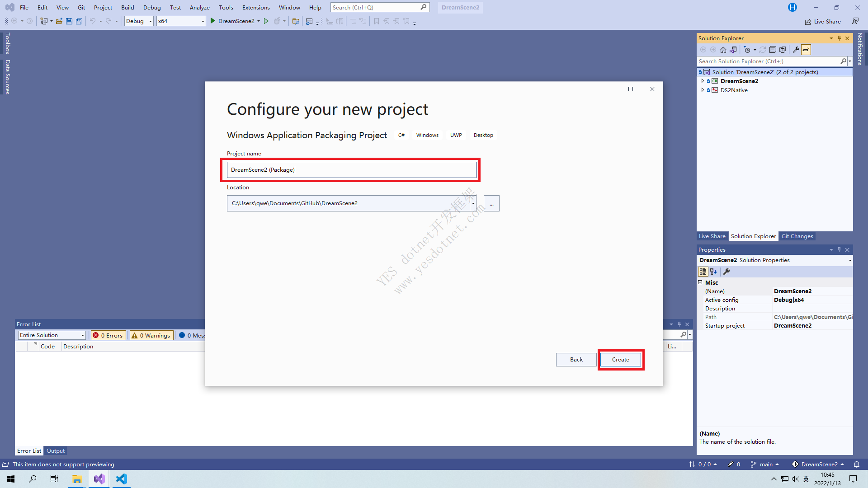Open the Location path dropdown
This screenshot has height=488, width=868.
coord(473,203)
